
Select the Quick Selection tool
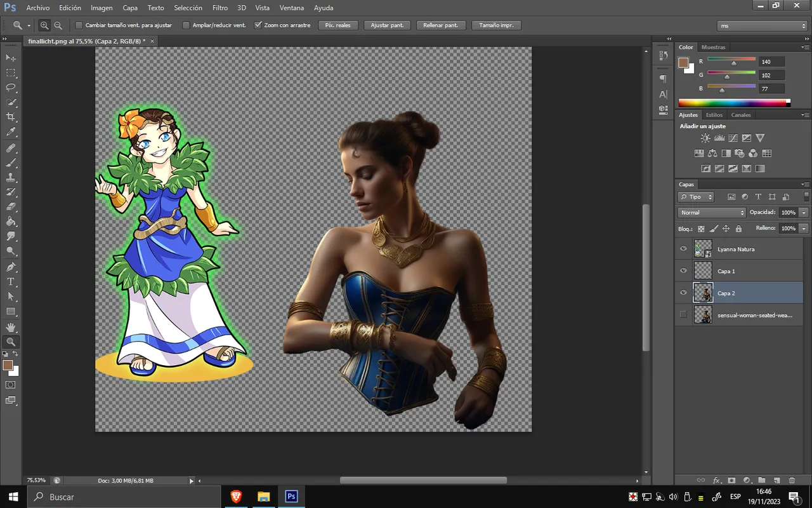(11, 102)
